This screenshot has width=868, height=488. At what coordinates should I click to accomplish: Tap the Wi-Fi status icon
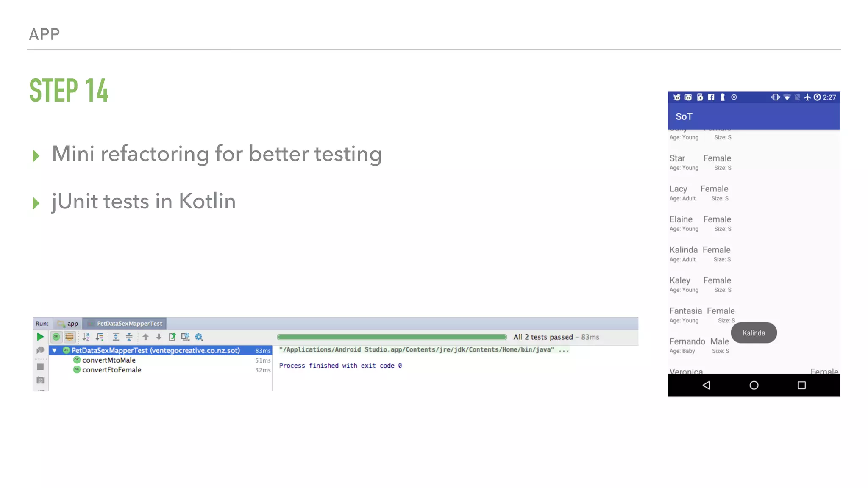coord(787,97)
